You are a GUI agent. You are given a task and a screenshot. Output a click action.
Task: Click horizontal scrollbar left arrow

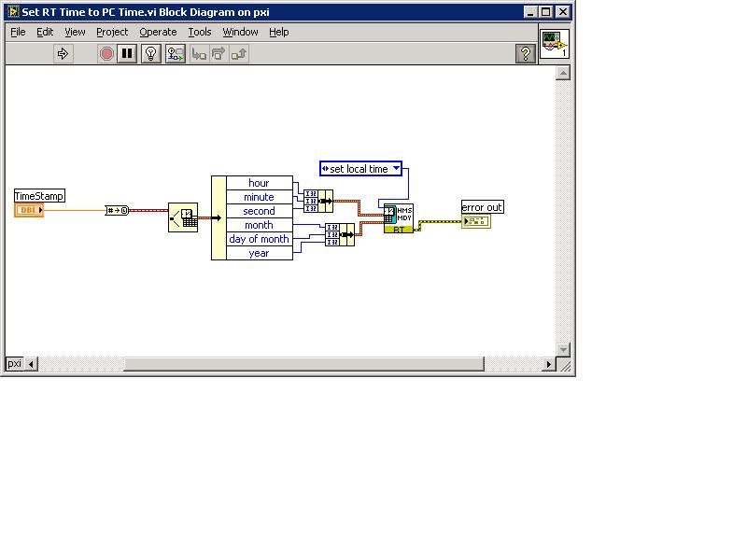(32, 364)
